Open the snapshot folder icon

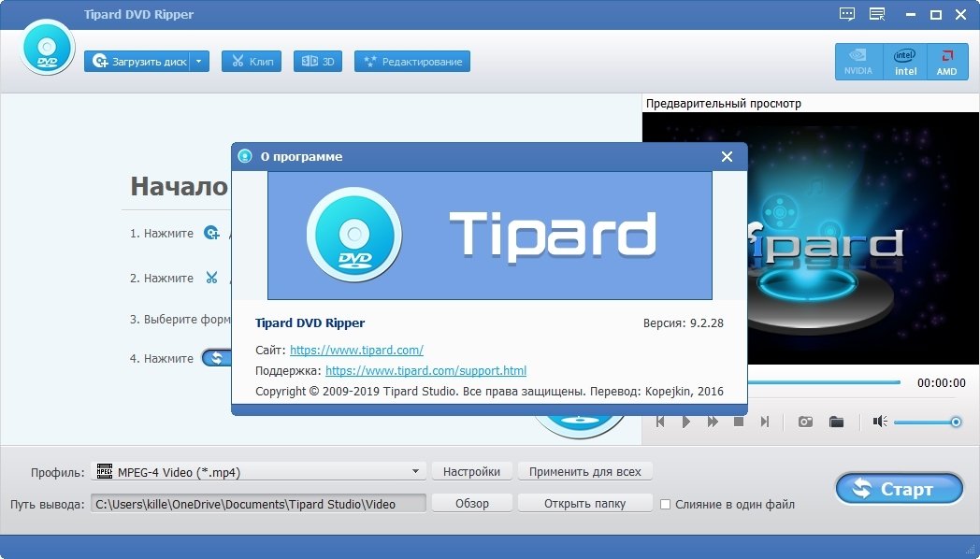tap(836, 422)
